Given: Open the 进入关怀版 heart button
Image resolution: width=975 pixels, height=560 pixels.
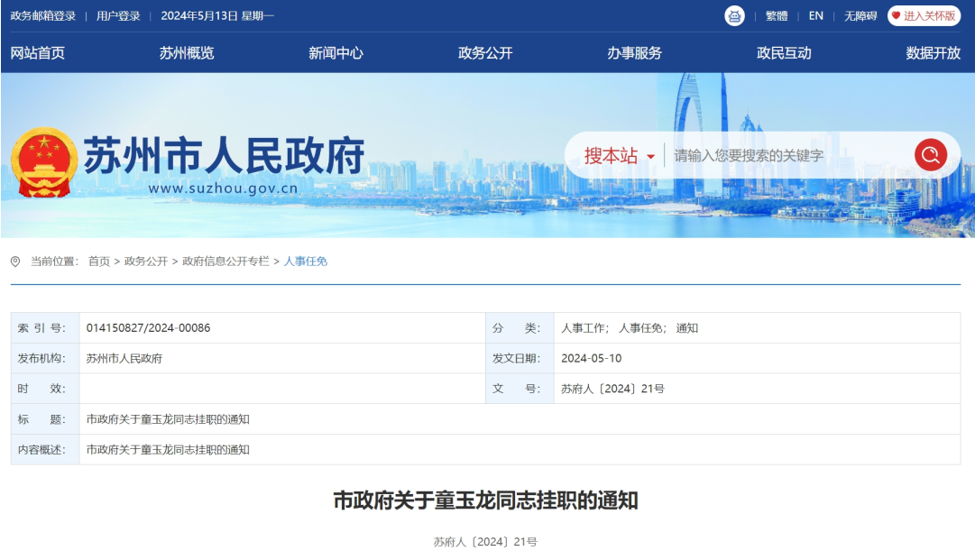Looking at the screenshot, I should point(923,15).
